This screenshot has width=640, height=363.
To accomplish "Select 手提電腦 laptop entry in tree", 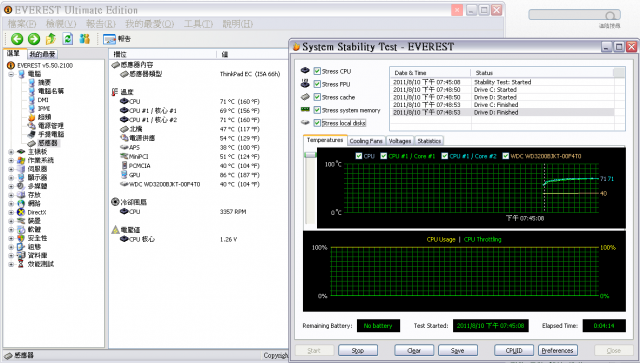I will [x=51, y=134].
